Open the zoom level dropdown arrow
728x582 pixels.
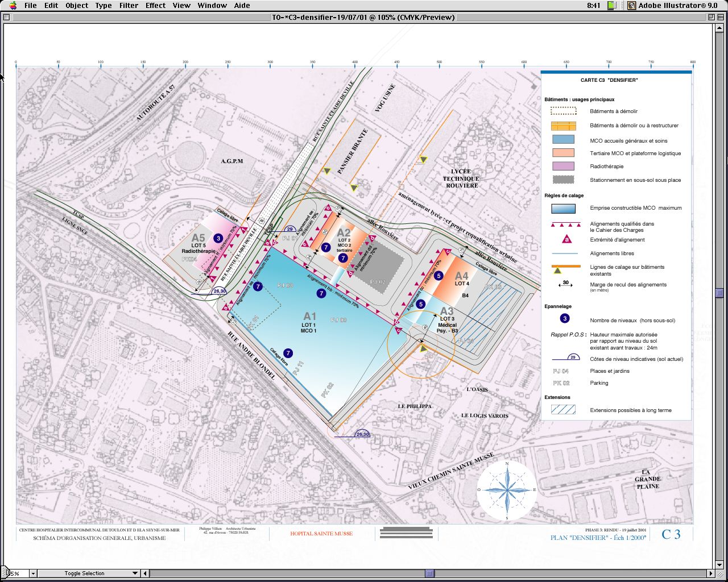pos(32,573)
